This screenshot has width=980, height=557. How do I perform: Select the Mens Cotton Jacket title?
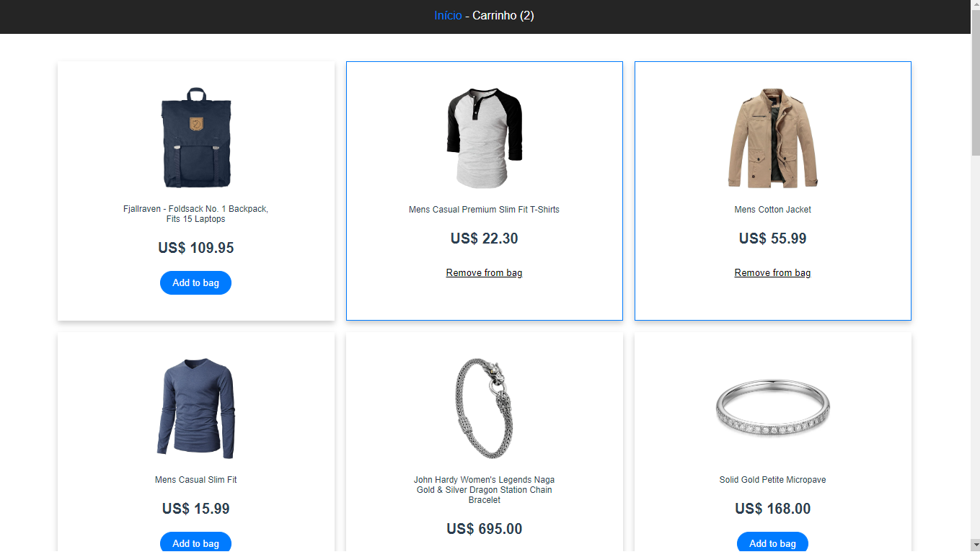click(x=772, y=210)
